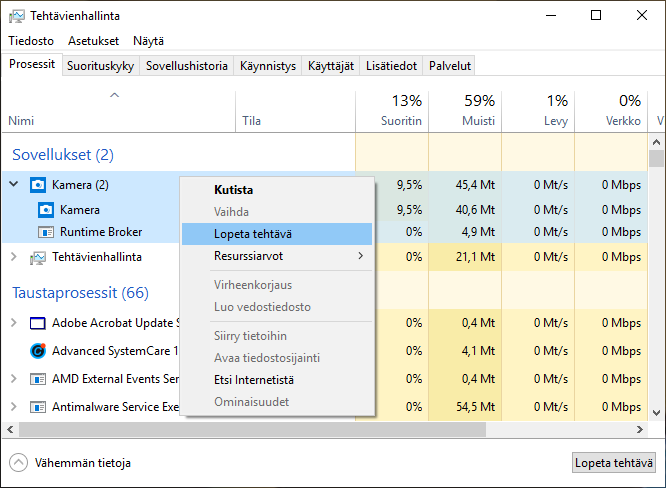The width and height of the screenshot is (666, 488).
Task: Click the Tehtävienhallinta process icon
Action: 38,257
